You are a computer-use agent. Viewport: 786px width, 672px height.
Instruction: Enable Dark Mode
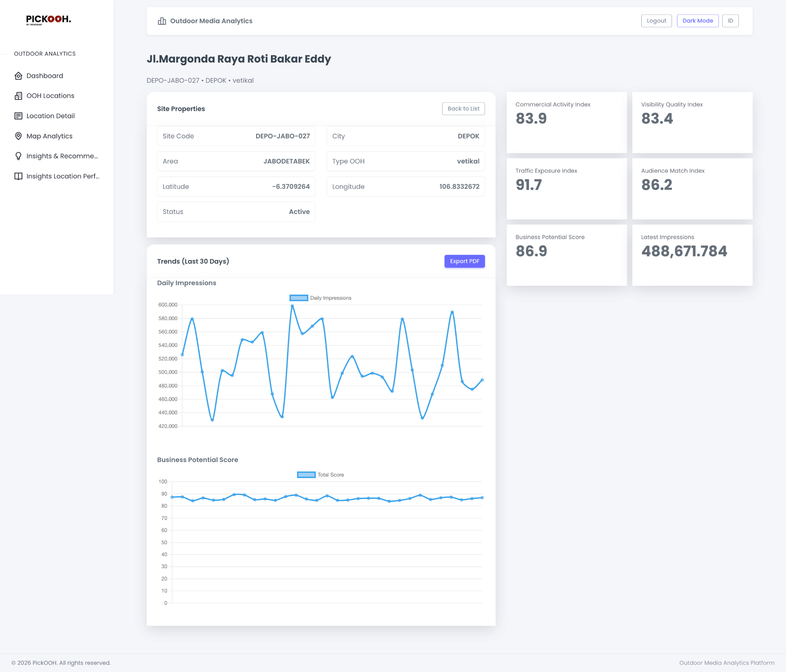tap(698, 21)
